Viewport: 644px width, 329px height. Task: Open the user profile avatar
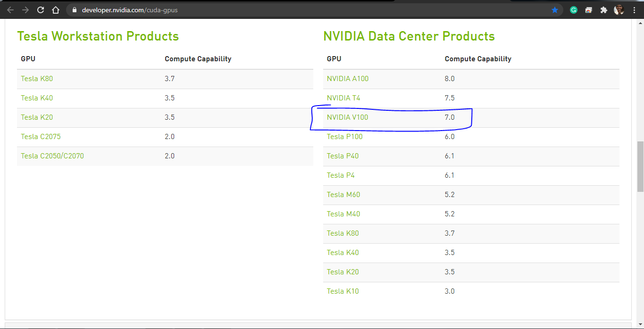point(619,10)
